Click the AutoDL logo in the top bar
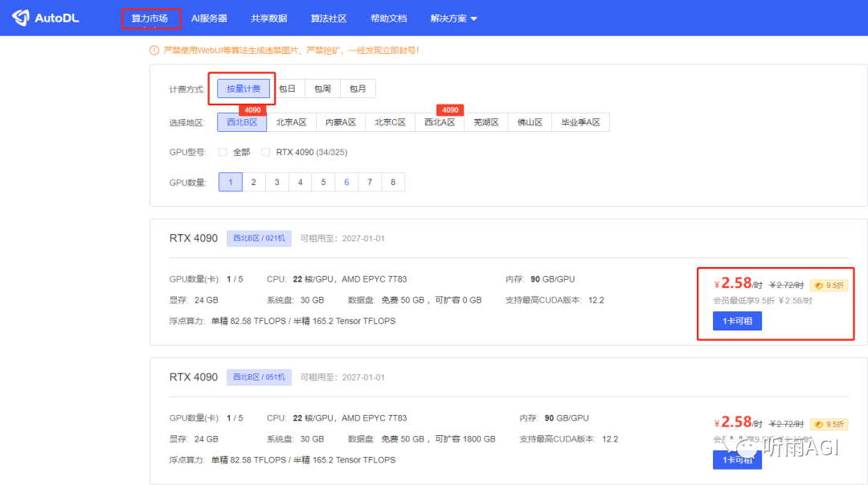 tap(46, 17)
